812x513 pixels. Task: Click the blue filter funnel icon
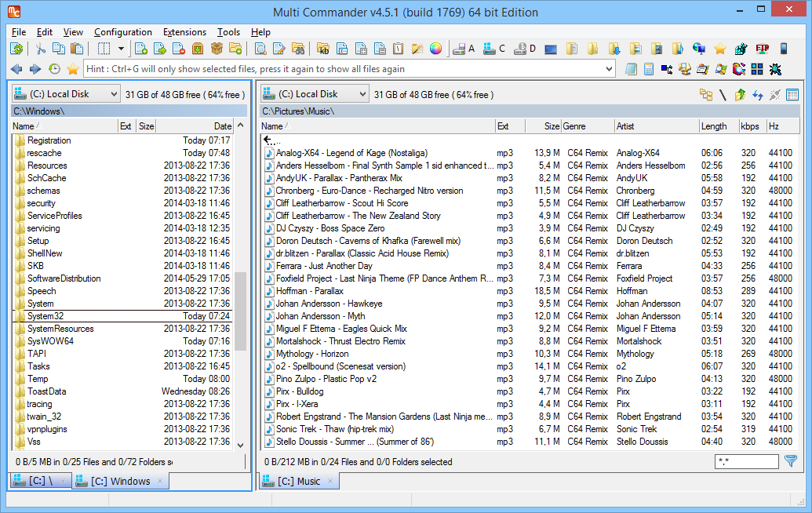[x=791, y=461]
